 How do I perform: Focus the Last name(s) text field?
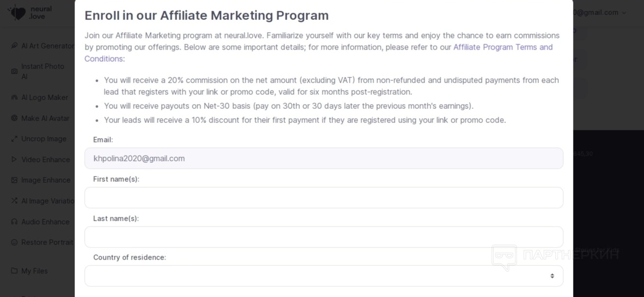click(323, 237)
